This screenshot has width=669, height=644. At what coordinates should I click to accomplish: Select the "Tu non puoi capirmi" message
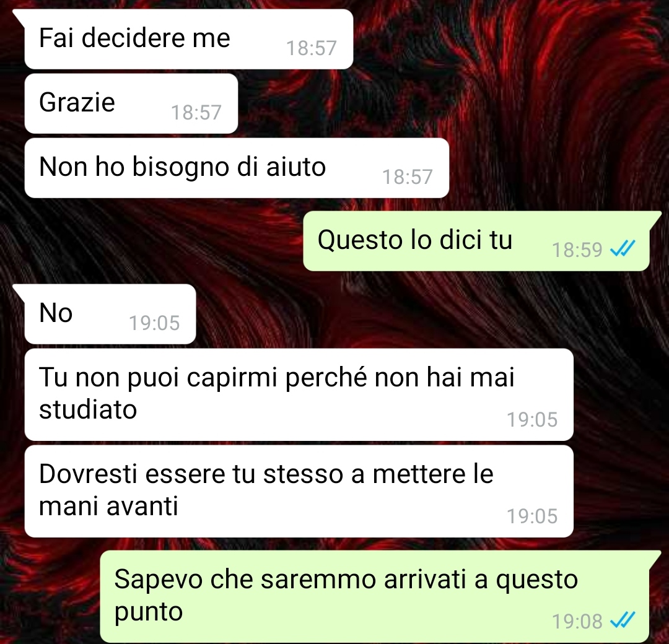pos(299,394)
